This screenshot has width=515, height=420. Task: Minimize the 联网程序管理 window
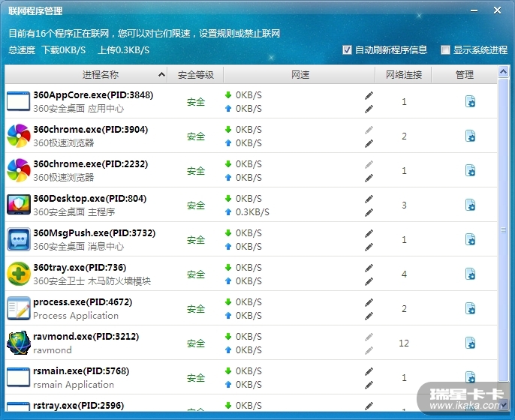474,10
